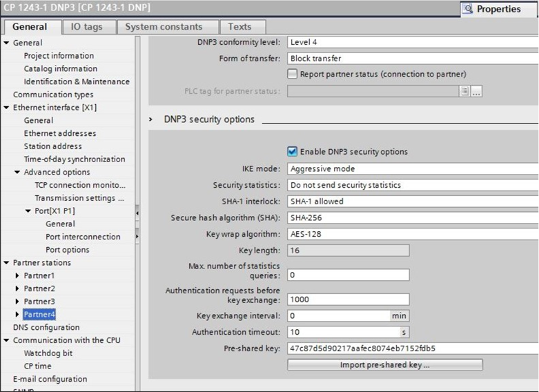This screenshot has width=539, height=392.
Task: Switch to the IO tags tab
Action: (86, 27)
